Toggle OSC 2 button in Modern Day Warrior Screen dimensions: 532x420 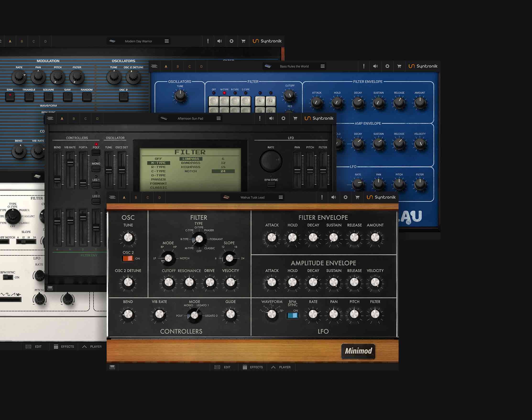pos(124,97)
